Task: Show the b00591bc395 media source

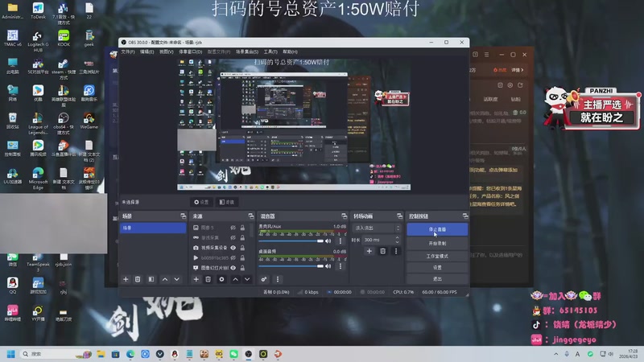Action: tap(233, 257)
